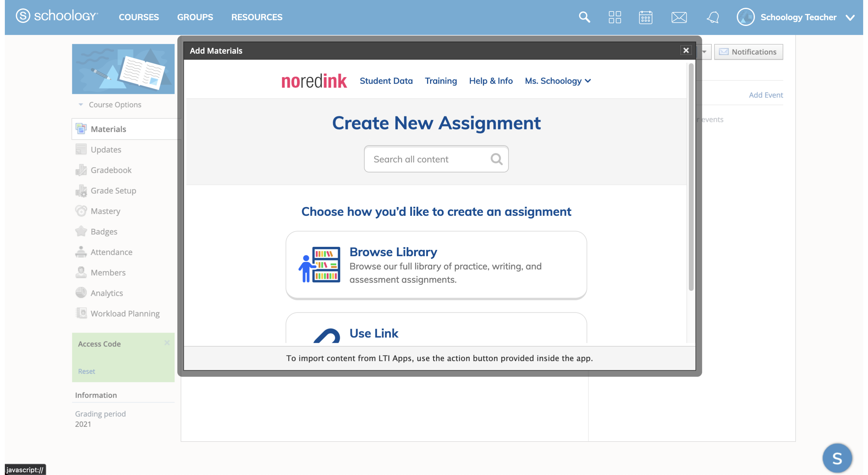Click the Schoology Teacher name

[798, 17]
